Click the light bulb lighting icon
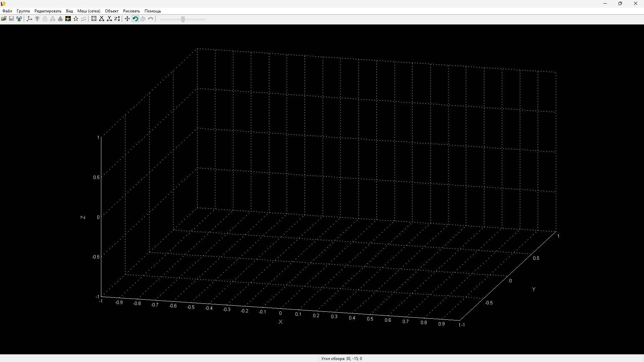The image size is (644, 362). (37, 19)
